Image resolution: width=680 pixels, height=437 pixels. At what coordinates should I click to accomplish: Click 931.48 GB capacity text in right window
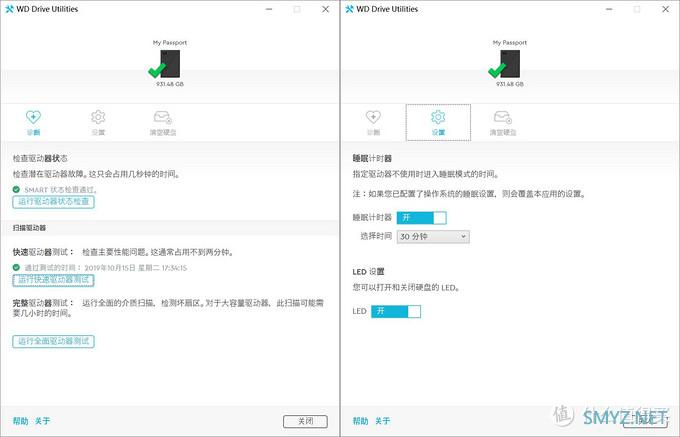(x=510, y=84)
